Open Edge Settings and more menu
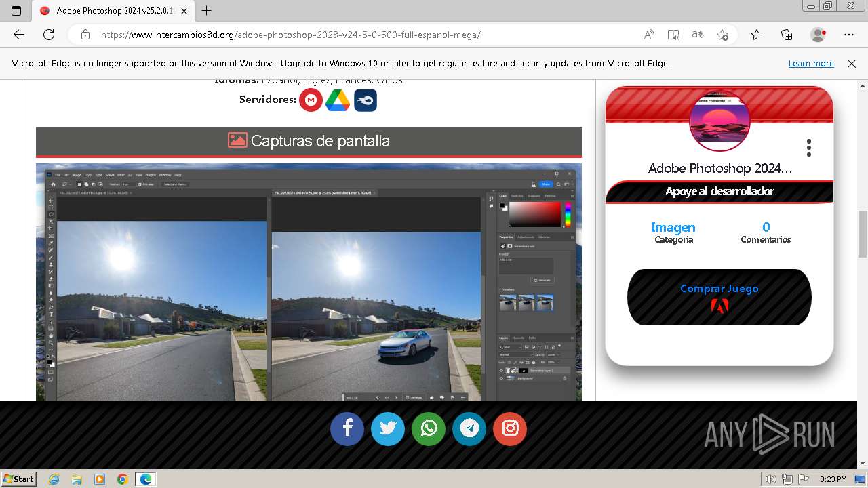The image size is (868, 488). 849,35
